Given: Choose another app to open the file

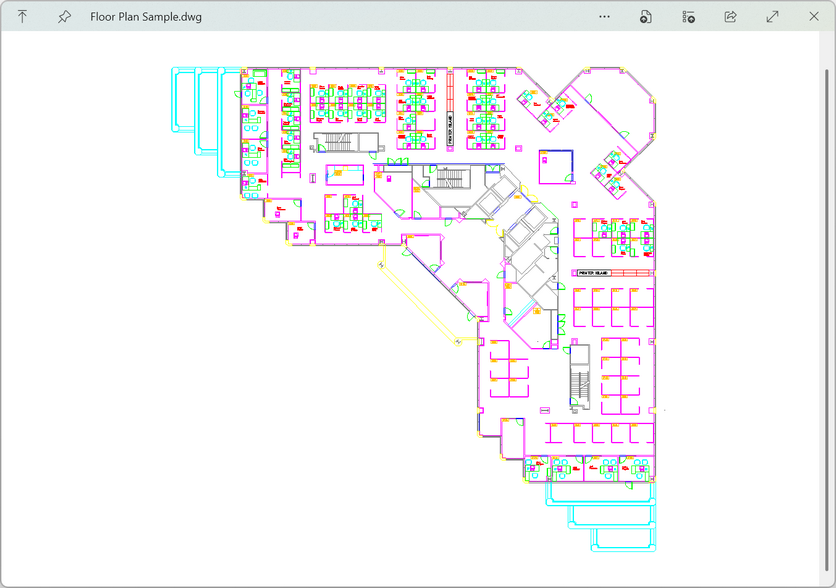Looking at the screenshot, I should coord(688,17).
